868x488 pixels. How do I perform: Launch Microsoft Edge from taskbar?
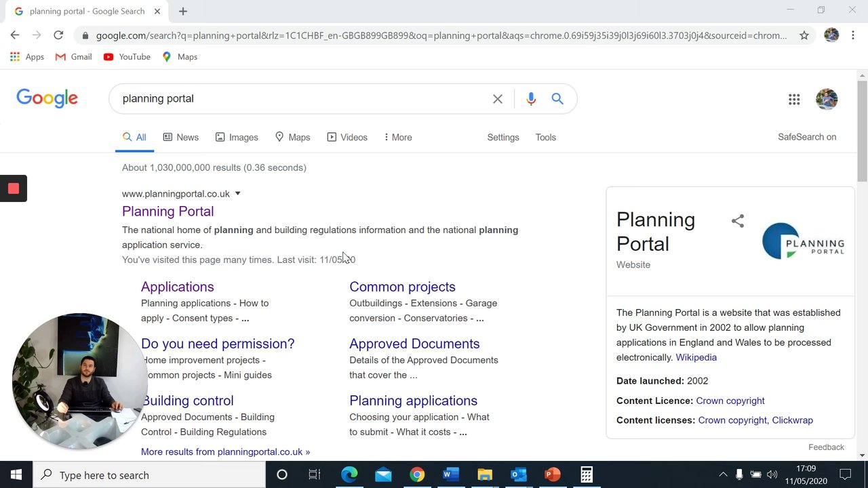(349, 474)
